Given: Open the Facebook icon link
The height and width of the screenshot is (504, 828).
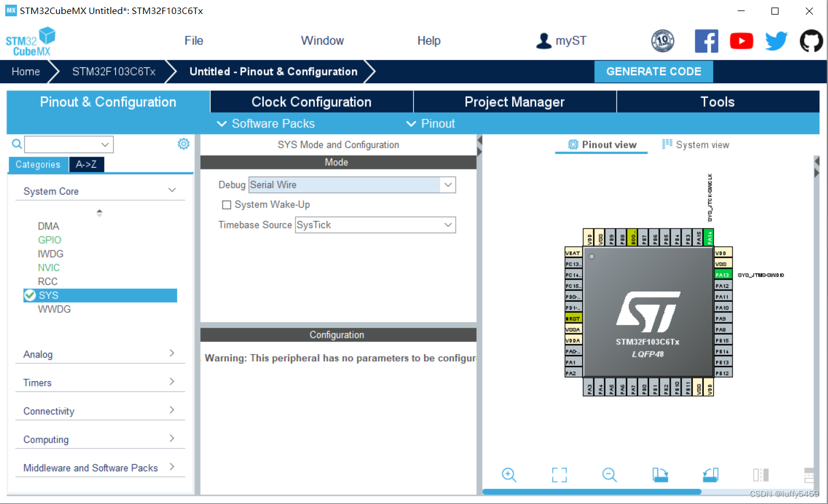Looking at the screenshot, I should coord(706,41).
